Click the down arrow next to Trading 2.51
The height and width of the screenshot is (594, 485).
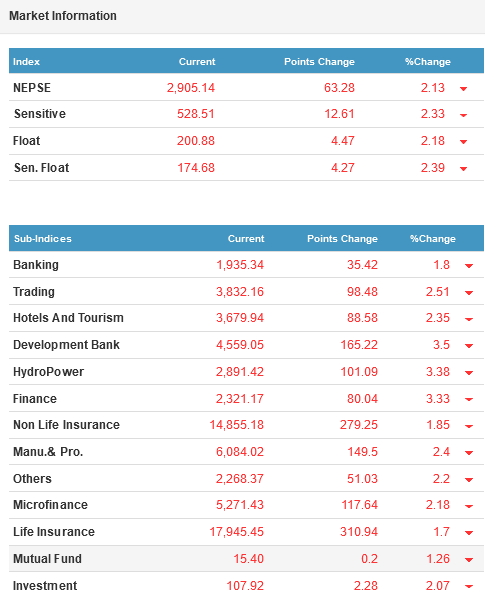click(469, 293)
